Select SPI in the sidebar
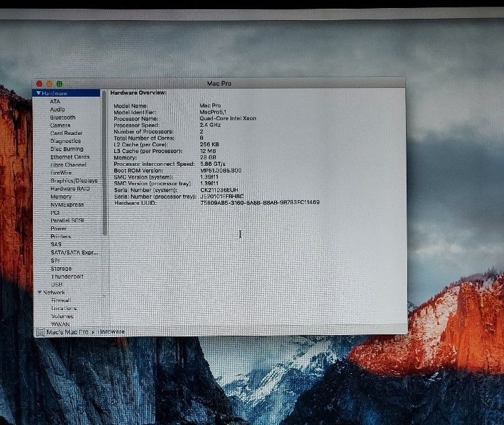This screenshot has height=425, width=504. pyautogui.click(x=55, y=261)
